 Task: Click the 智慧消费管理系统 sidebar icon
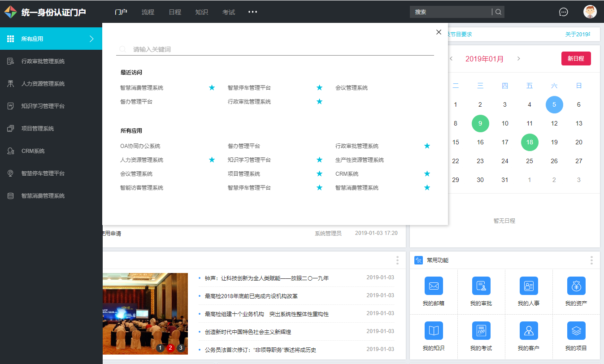click(11, 196)
